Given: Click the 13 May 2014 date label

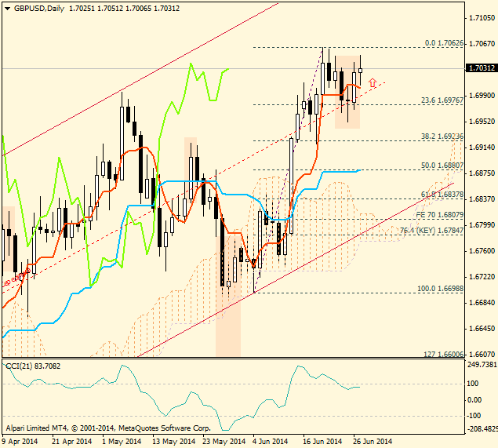Looking at the screenshot, I should pyautogui.click(x=174, y=442).
